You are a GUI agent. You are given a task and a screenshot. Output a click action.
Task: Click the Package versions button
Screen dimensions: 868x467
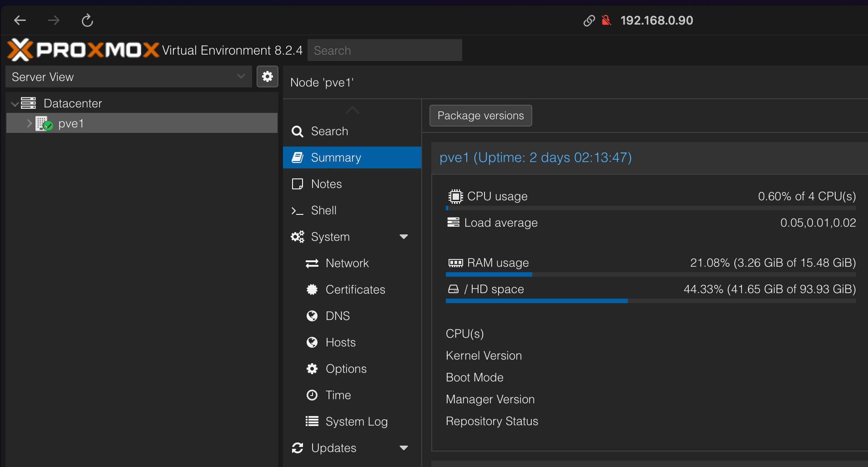click(x=480, y=116)
